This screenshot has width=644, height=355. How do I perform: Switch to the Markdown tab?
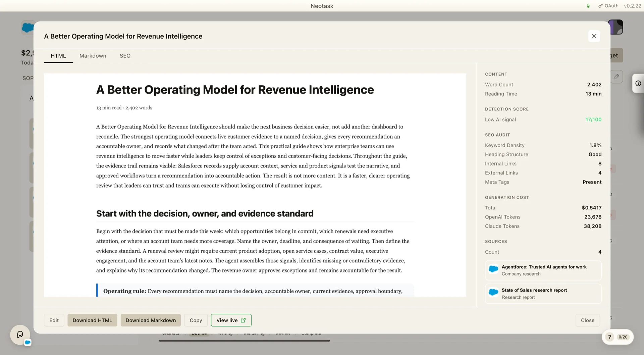pos(93,56)
